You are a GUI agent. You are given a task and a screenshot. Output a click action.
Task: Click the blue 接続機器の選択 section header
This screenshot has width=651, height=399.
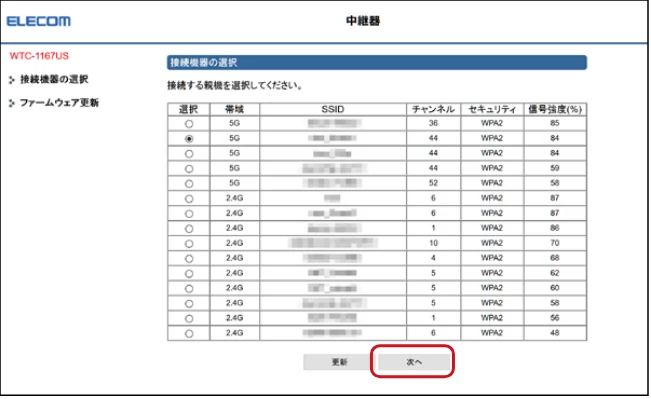tap(377, 63)
